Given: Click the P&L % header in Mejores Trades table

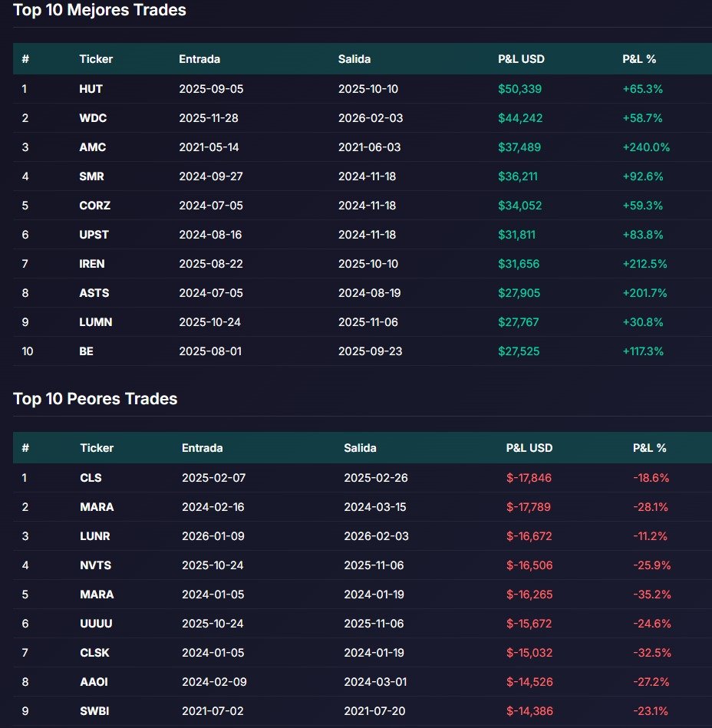Looking at the screenshot, I should (639, 59).
